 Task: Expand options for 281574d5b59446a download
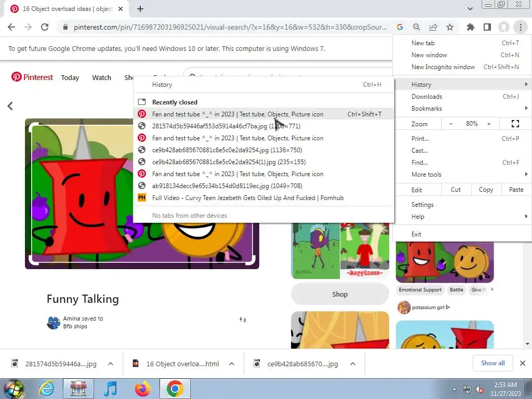click(111, 364)
